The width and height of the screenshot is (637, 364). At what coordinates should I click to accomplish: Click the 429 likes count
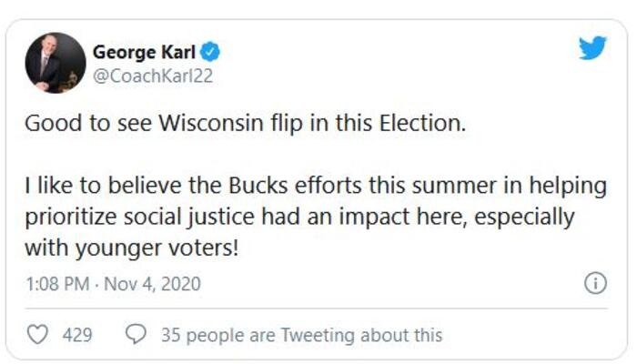[77, 335]
